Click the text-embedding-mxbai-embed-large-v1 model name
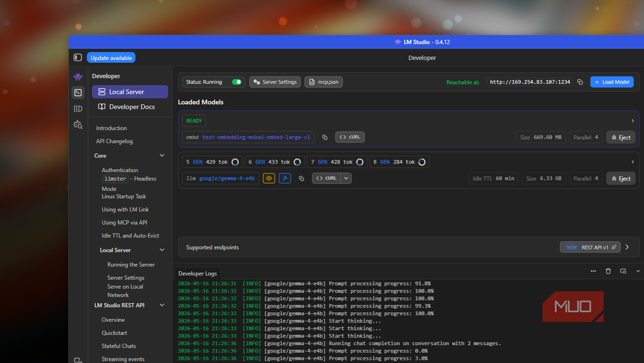The width and height of the screenshot is (644, 363). tap(256, 137)
